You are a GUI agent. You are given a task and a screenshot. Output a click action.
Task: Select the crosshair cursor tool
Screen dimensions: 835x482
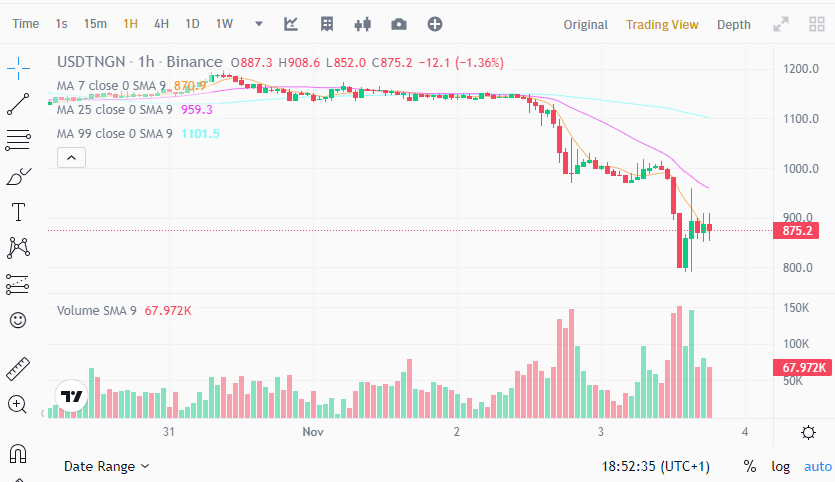(x=18, y=68)
